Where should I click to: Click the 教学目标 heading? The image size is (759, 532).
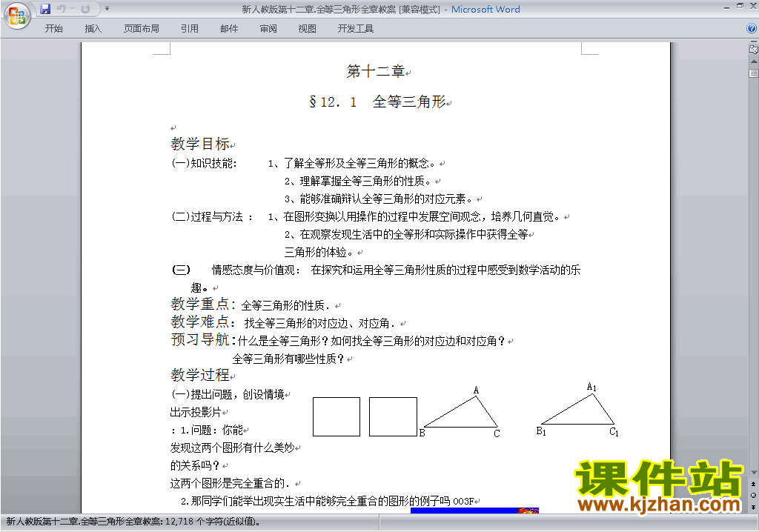[x=200, y=144]
